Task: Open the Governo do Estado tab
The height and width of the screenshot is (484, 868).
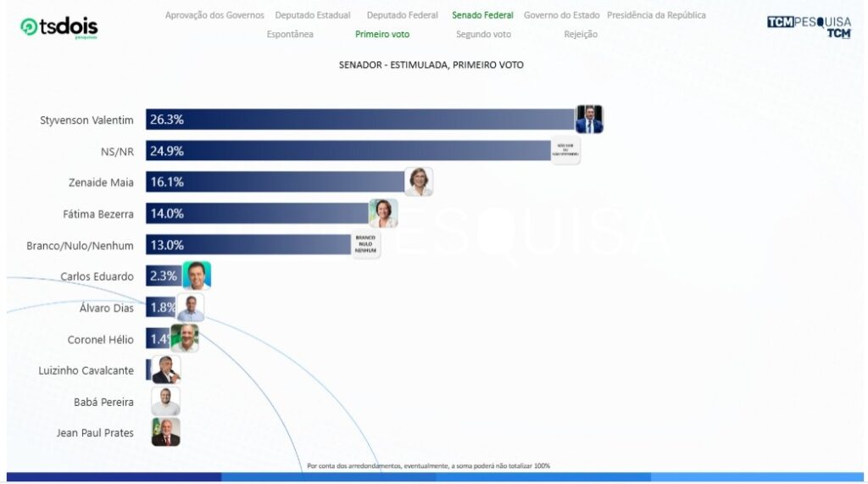Action: point(561,15)
